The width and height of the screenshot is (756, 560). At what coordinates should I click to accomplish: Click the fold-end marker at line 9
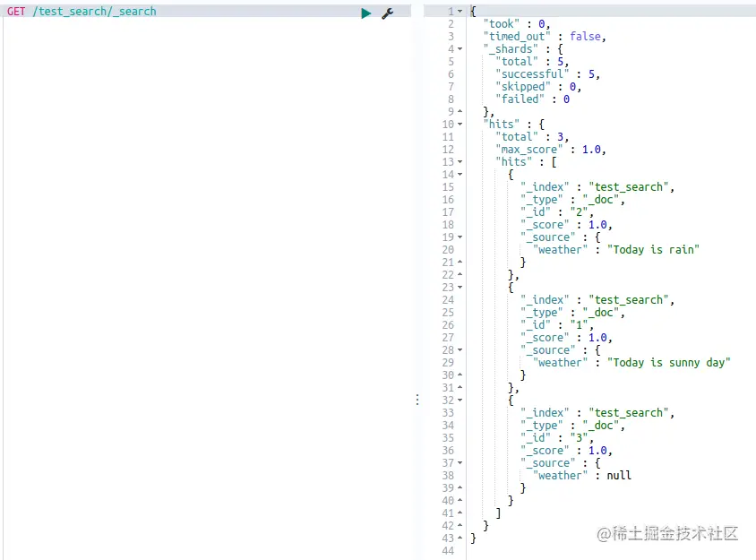click(x=460, y=111)
